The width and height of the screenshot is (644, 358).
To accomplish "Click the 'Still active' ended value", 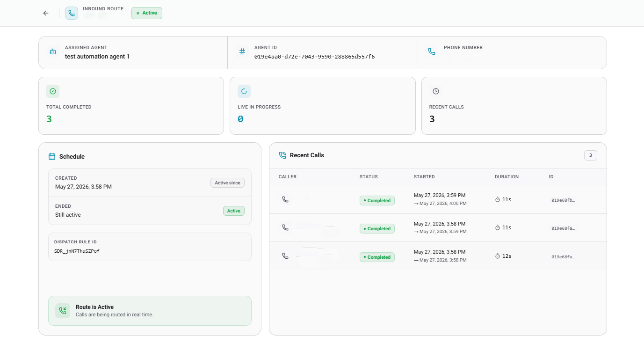I will (68, 215).
